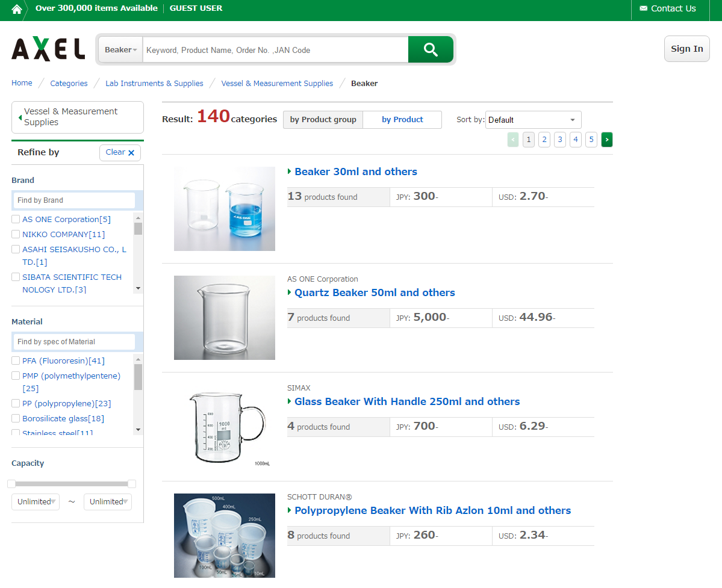The image size is (722, 588).
Task: Click the Brand list scroll-down arrow
Action: [138, 288]
